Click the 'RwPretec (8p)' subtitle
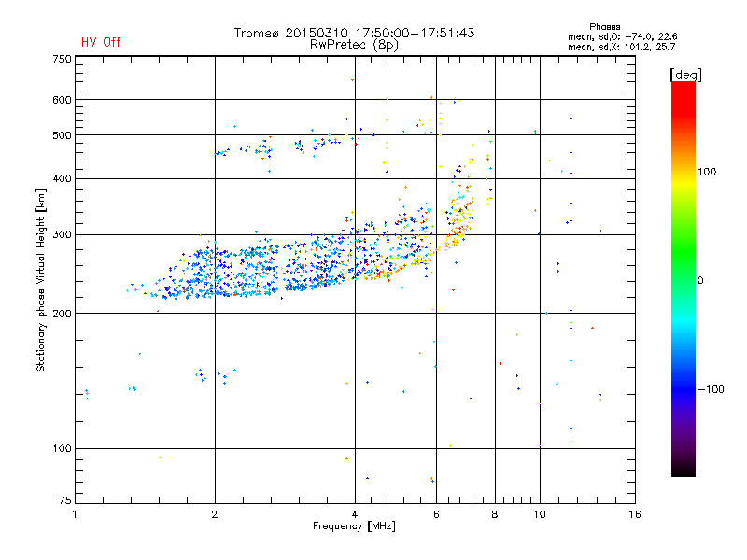This screenshot has height=560, width=747. (x=354, y=45)
